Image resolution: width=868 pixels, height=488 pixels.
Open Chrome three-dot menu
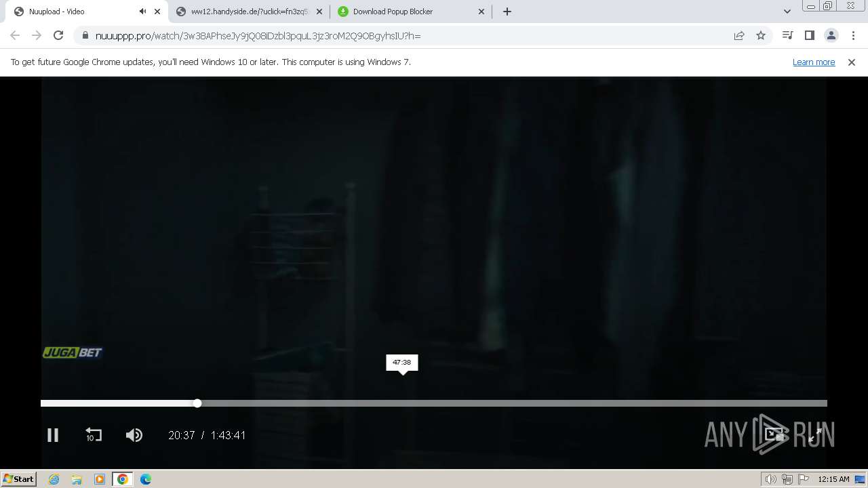point(853,35)
